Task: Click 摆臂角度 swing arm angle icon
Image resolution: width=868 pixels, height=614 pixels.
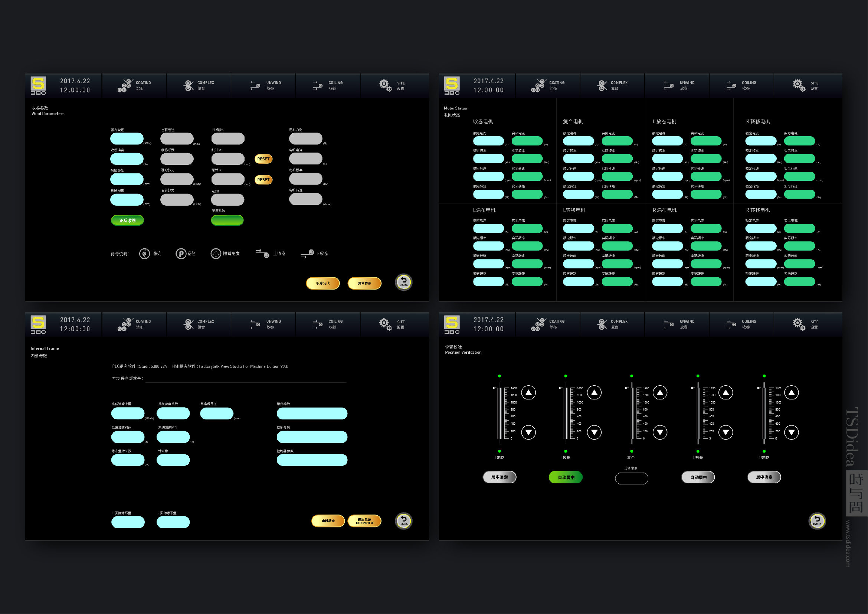Action: click(216, 254)
